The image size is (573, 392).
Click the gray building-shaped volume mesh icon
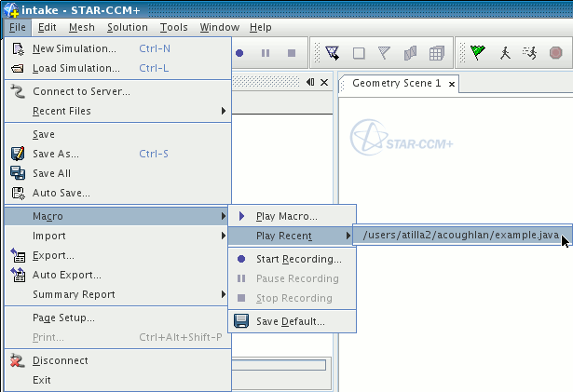click(410, 53)
